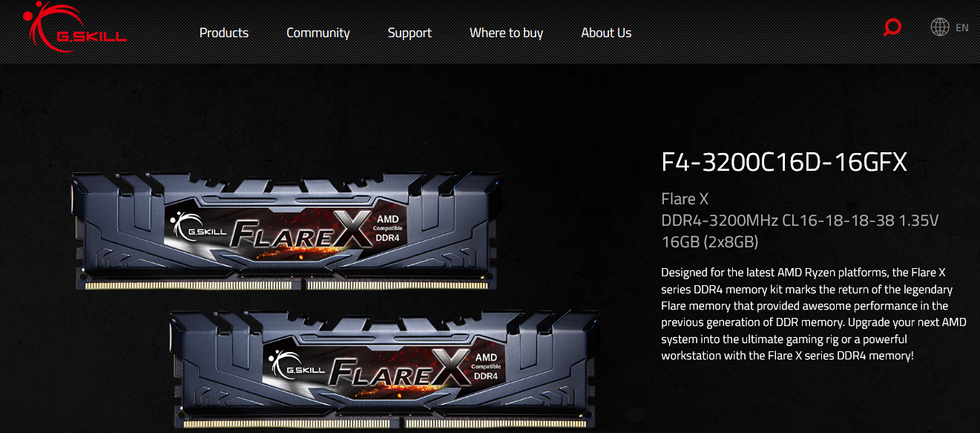Click the AMD Compatible badge on the upper module
The height and width of the screenshot is (433, 980).
[x=387, y=228]
